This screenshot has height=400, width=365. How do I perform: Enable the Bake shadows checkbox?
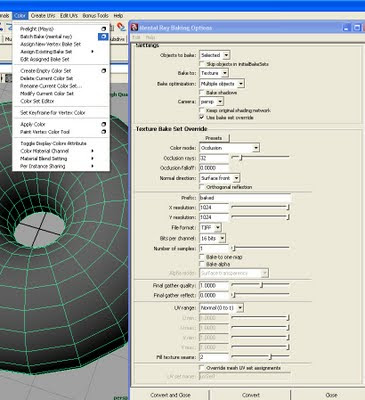[x=201, y=92]
